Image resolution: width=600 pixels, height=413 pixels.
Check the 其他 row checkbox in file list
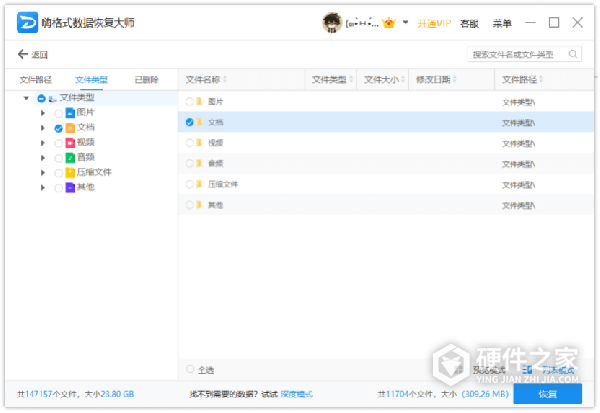[x=189, y=205]
